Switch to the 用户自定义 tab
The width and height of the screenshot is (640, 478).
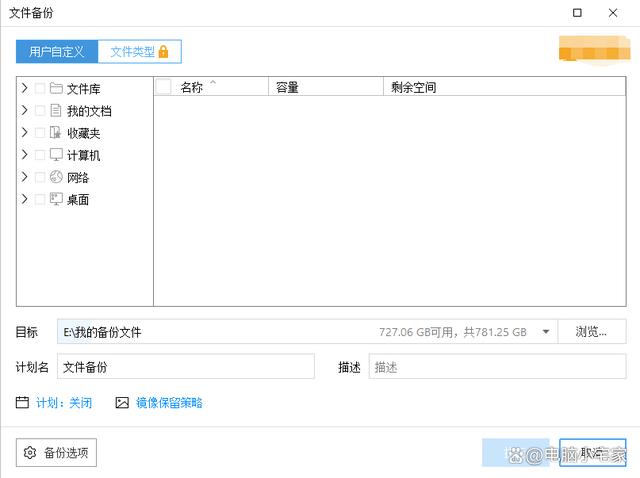[57, 51]
